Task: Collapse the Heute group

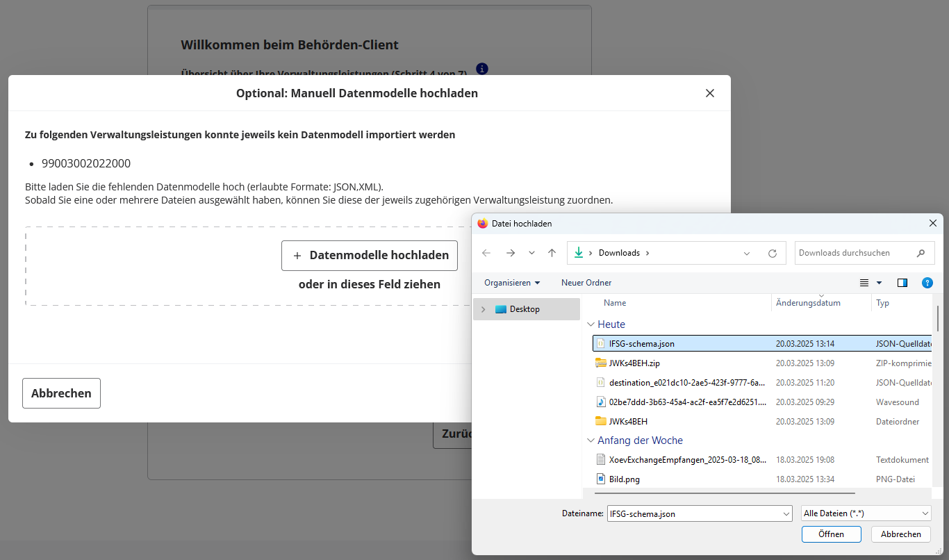Action: [591, 324]
